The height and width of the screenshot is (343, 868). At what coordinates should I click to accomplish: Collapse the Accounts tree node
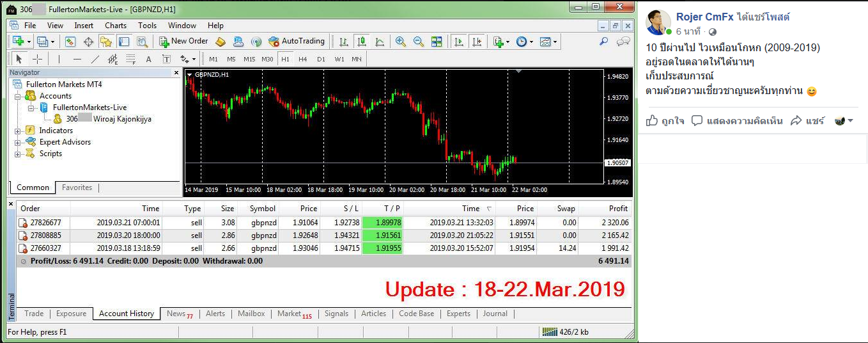tap(18, 96)
